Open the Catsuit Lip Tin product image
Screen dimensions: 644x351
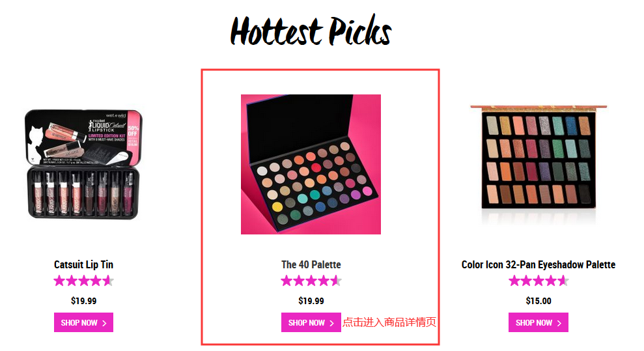pyautogui.click(x=83, y=164)
